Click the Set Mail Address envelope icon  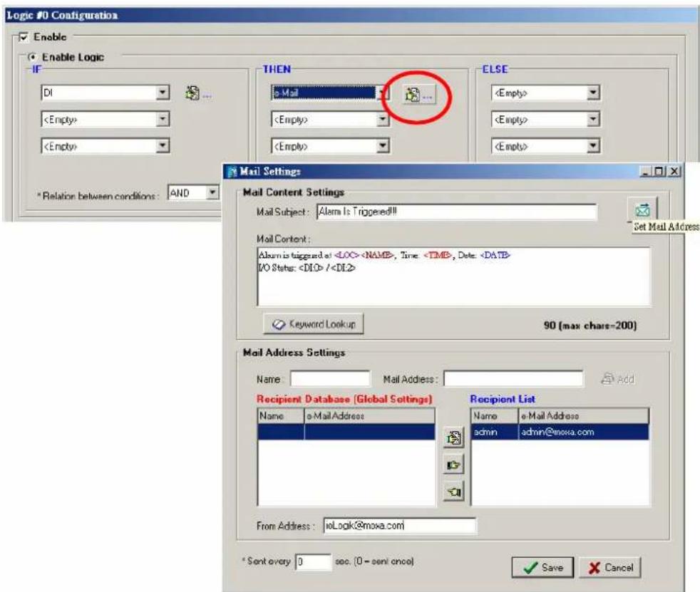tap(642, 209)
